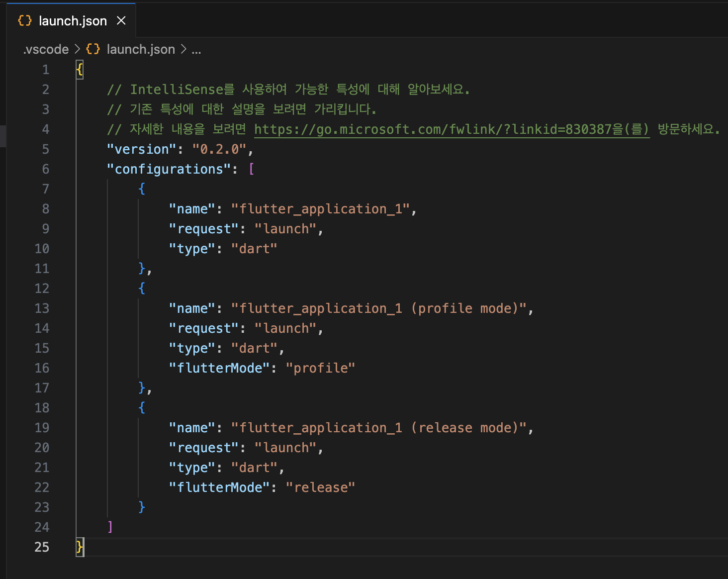Click the "configurations" property name
728x579 pixels.
click(x=170, y=169)
